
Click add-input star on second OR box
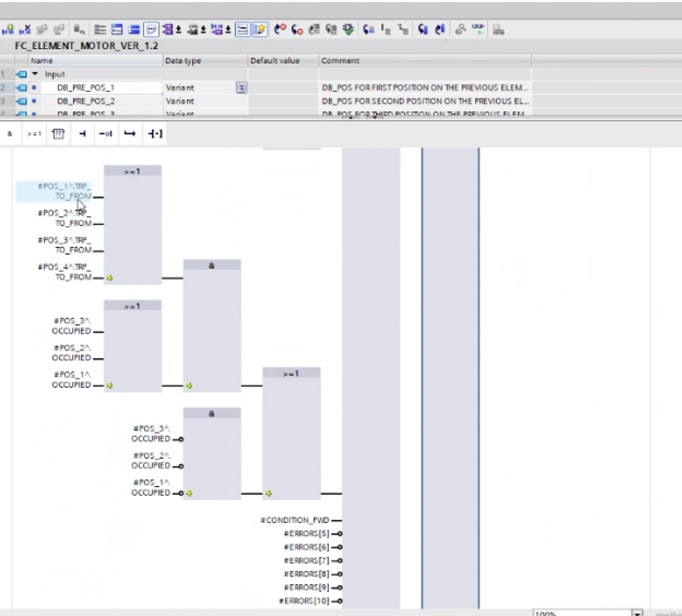(x=110, y=385)
